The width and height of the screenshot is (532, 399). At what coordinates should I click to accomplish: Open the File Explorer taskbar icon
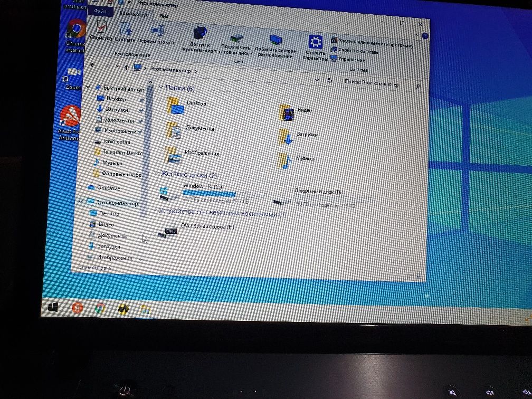[145, 309]
